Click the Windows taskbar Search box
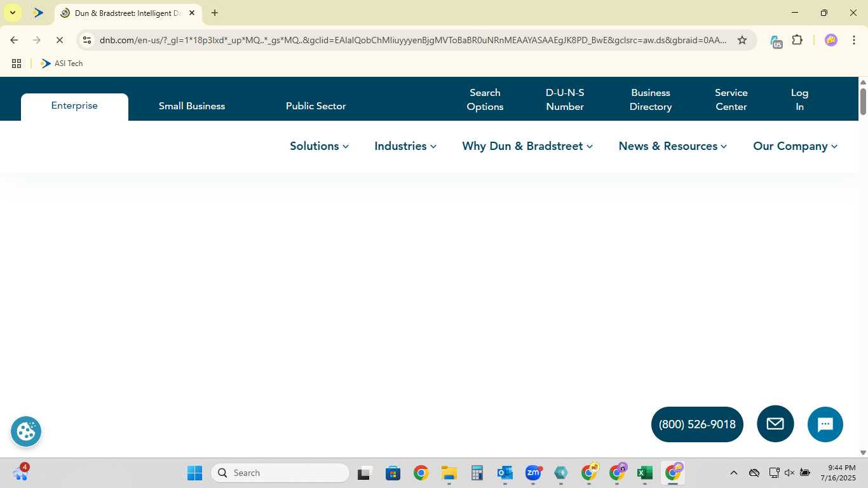Viewport: 868px width, 488px height. tap(280, 473)
